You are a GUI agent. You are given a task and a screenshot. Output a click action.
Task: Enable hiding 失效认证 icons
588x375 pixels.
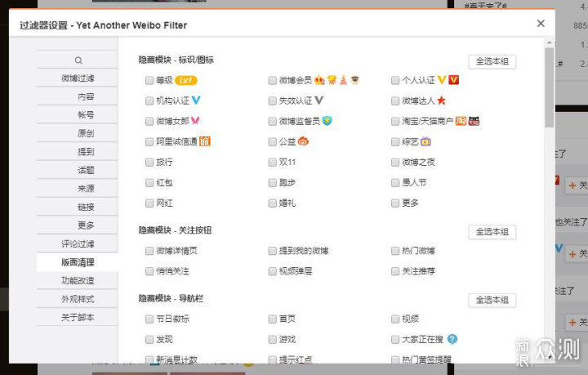[x=272, y=100]
